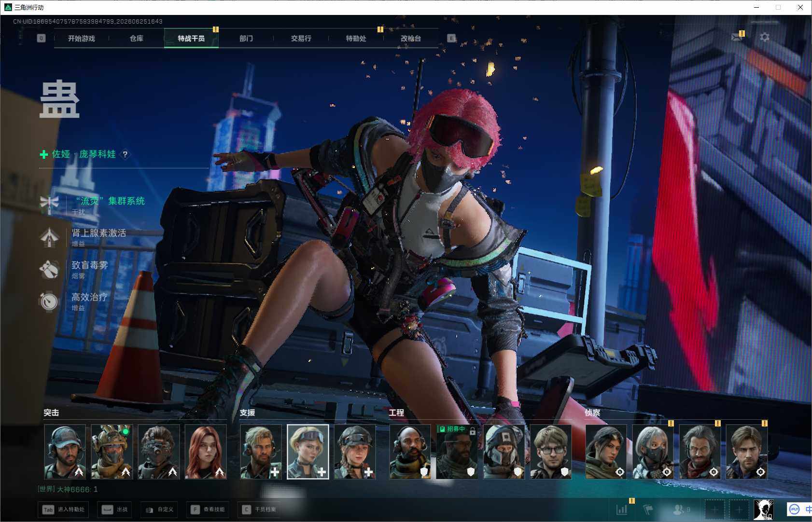Select the 致盲毒雾 smoke skill icon

[x=49, y=269]
